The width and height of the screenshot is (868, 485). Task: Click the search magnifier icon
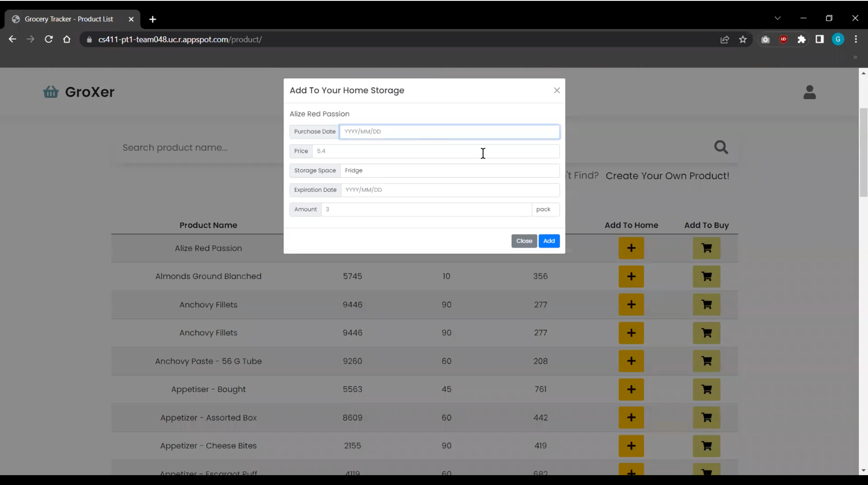[721, 147]
